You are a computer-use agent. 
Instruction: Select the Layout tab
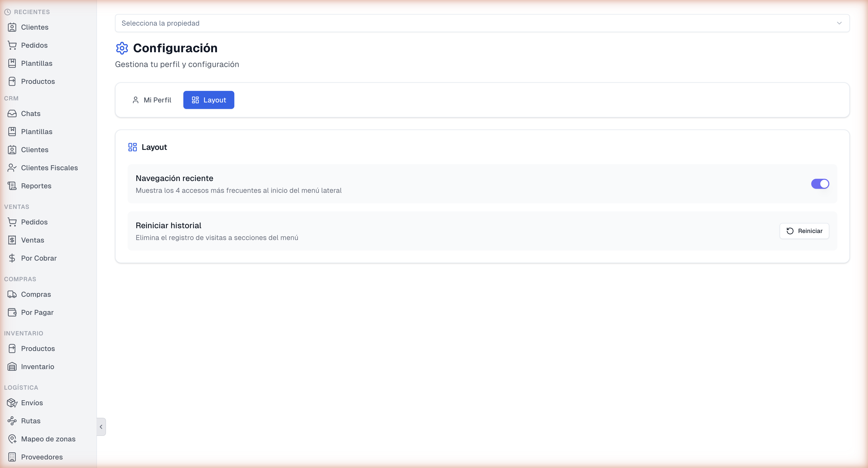tap(208, 100)
